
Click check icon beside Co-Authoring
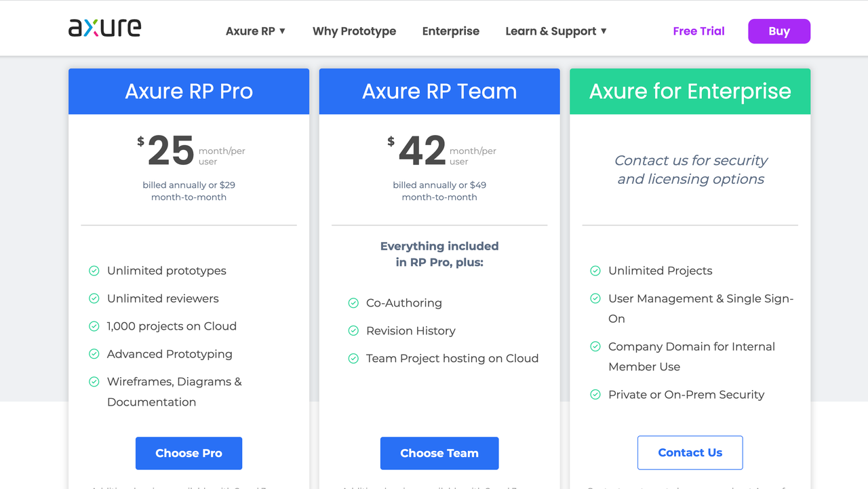click(353, 303)
